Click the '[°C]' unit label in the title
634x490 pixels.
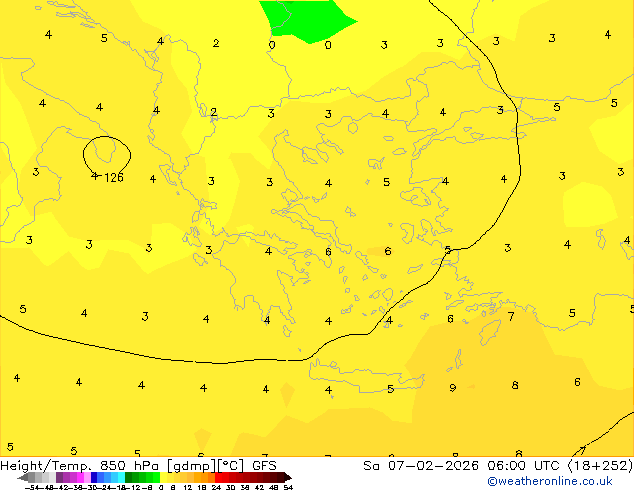tap(231, 466)
